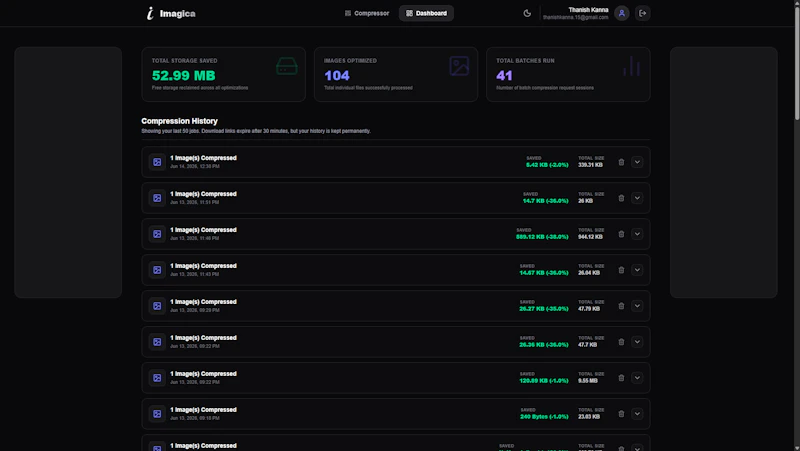Click the 240 Bytes (-1.0%) saved value

[x=544, y=417]
